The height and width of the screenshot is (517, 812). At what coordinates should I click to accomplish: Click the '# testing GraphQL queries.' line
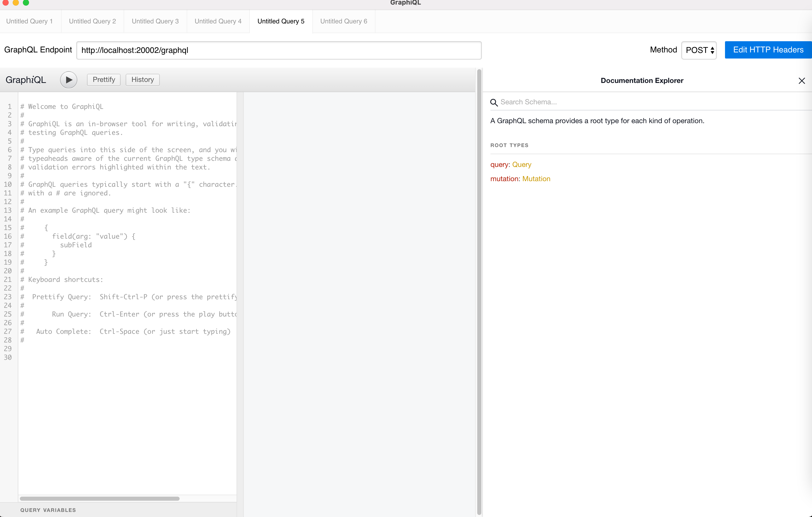click(x=71, y=133)
